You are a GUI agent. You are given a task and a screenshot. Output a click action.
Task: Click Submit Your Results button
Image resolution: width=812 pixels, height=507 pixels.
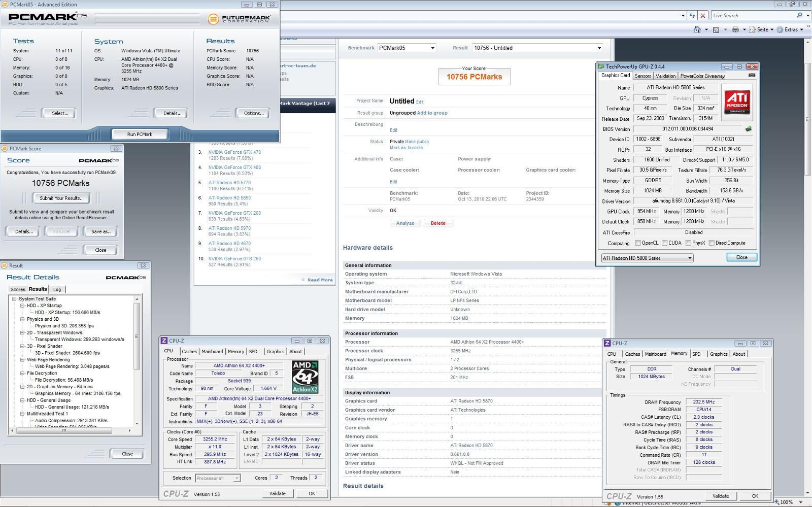click(61, 198)
